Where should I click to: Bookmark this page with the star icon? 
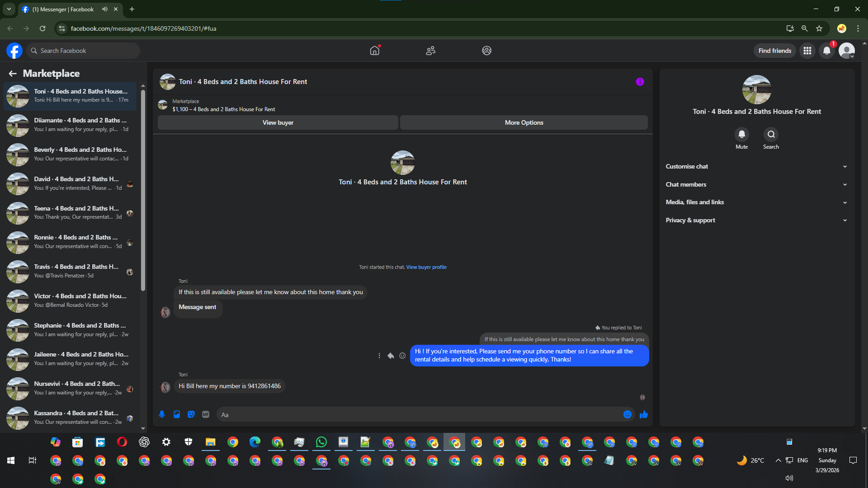click(x=819, y=28)
